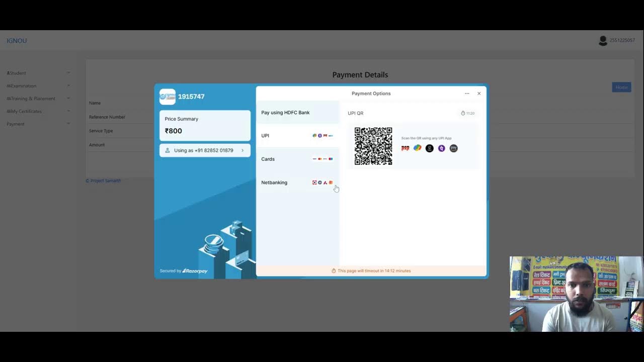The width and height of the screenshot is (644, 362).
Task: Click the 'Reference Number' label
Action: (x=107, y=117)
